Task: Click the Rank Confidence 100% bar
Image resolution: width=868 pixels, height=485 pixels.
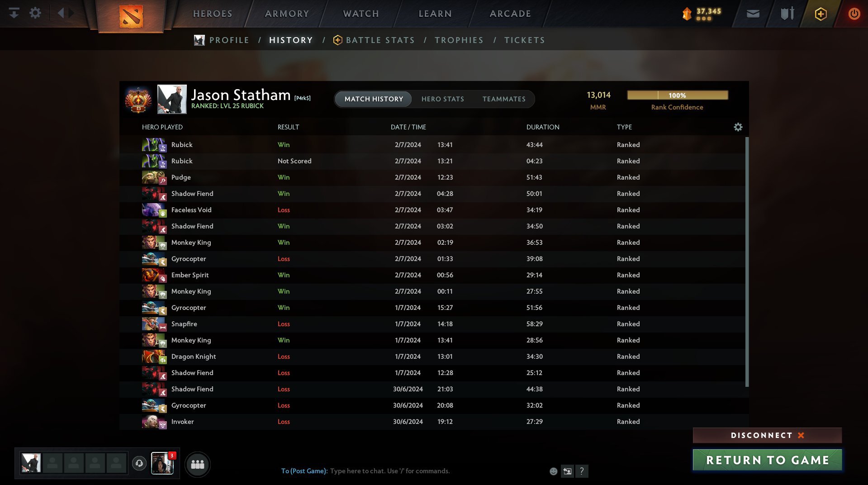Action: (678, 95)
